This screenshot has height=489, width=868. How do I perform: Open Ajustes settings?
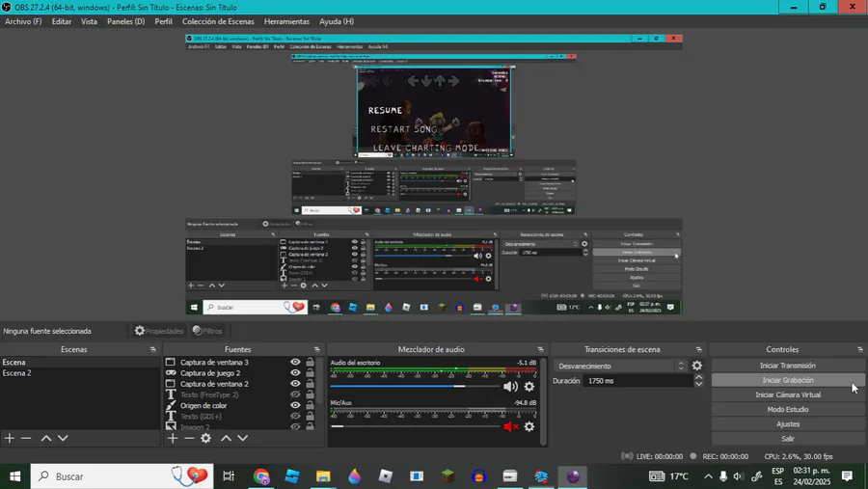[x=787, y=424]
